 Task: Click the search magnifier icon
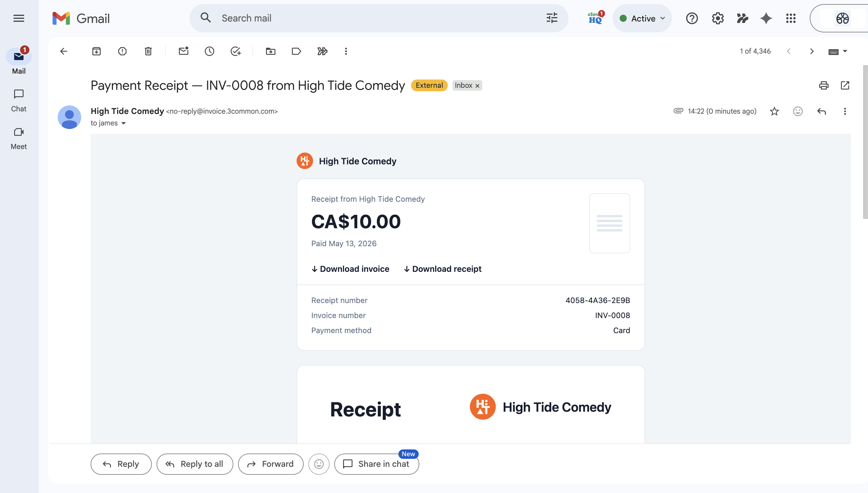click(205, 18)
